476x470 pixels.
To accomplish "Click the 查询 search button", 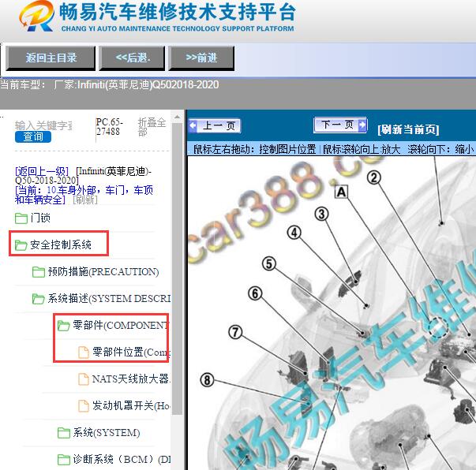I will tap(33, 136).
